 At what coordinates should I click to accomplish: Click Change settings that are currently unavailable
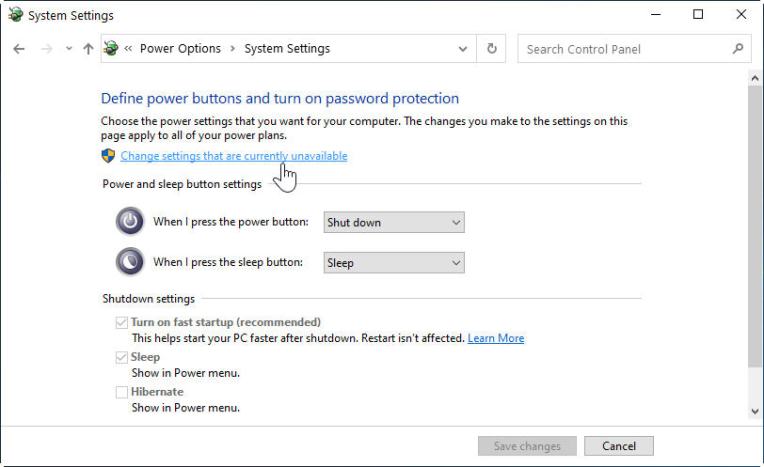point(234,156)
